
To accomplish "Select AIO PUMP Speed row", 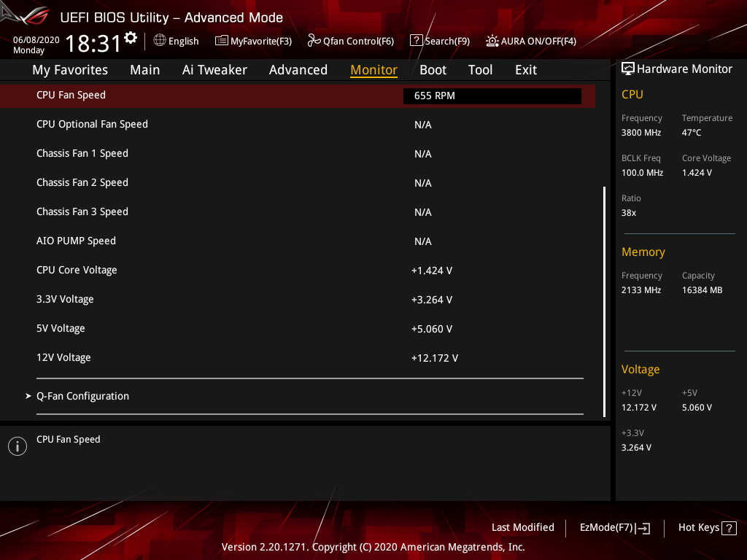I will [x=298, y=241].
